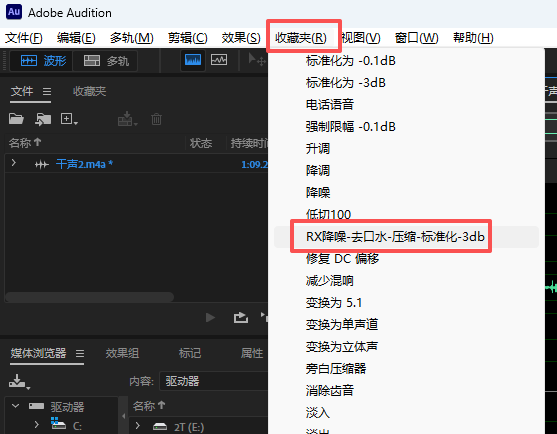Click the trash Close Files icon
Screen dimensions: 557x434
click(x=156, y=119)
